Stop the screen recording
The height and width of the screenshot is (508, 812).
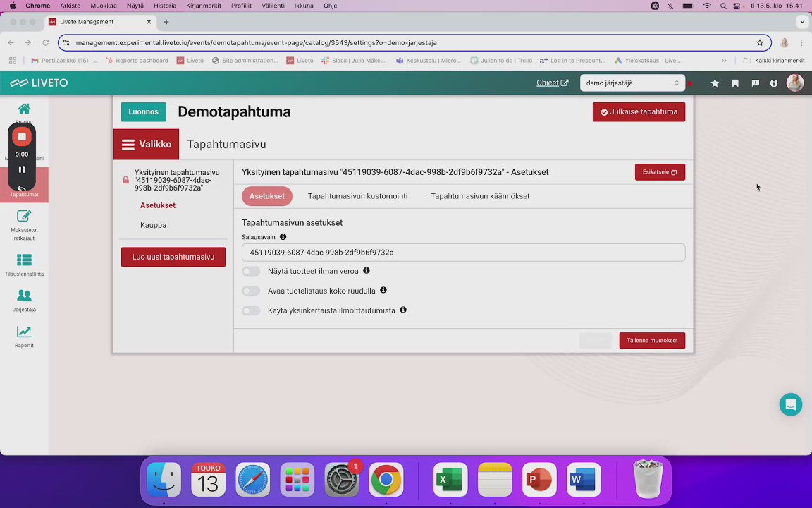[x=22, y=137]
